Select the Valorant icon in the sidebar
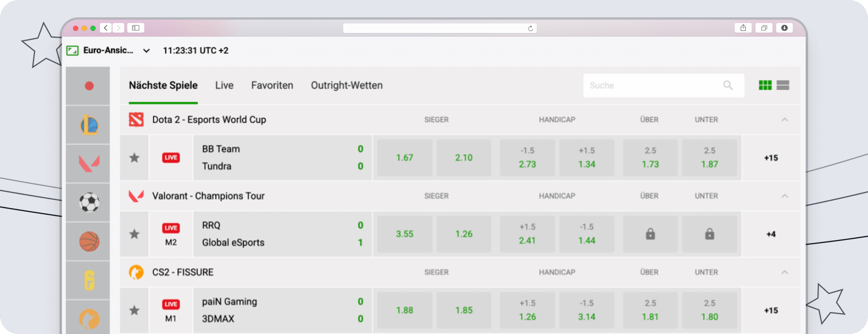 point(89,164)
